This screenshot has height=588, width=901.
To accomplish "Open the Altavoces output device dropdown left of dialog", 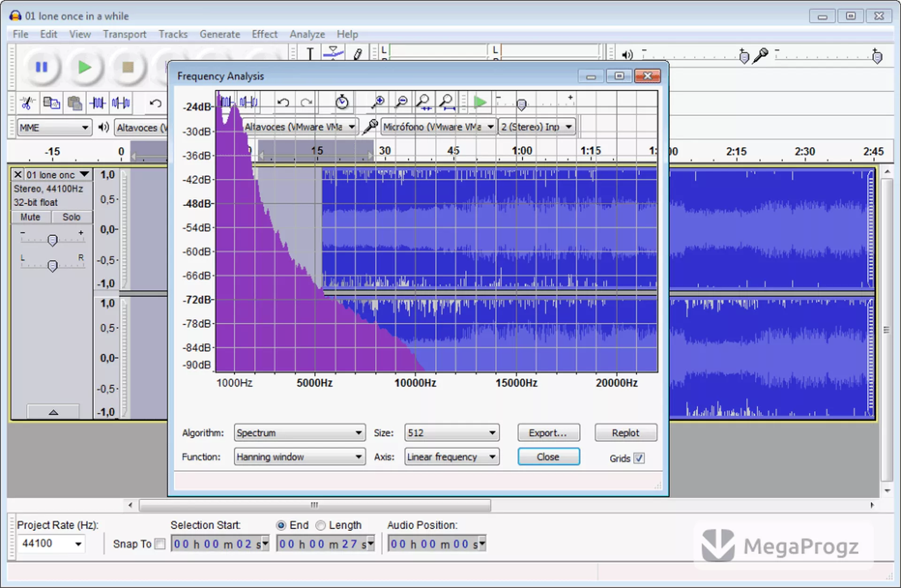I will (x=141, y=128).
